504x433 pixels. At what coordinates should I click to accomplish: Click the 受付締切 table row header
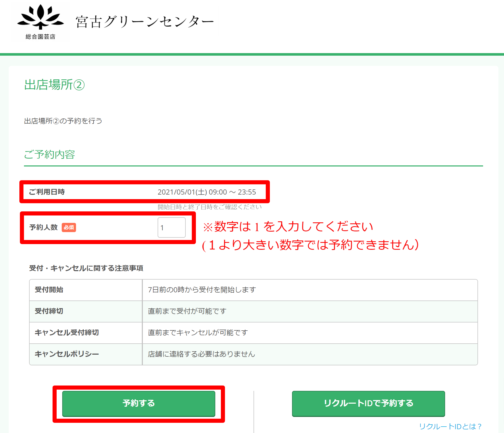49,311
